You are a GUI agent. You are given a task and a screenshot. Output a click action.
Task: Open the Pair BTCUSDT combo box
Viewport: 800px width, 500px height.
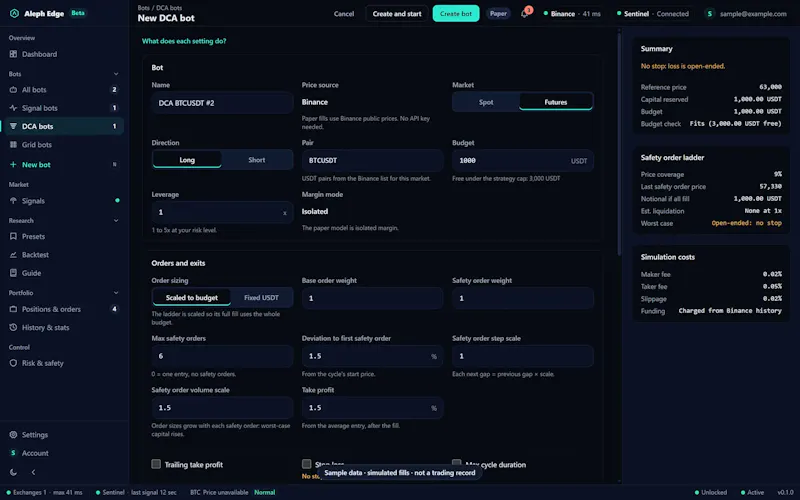372,160
